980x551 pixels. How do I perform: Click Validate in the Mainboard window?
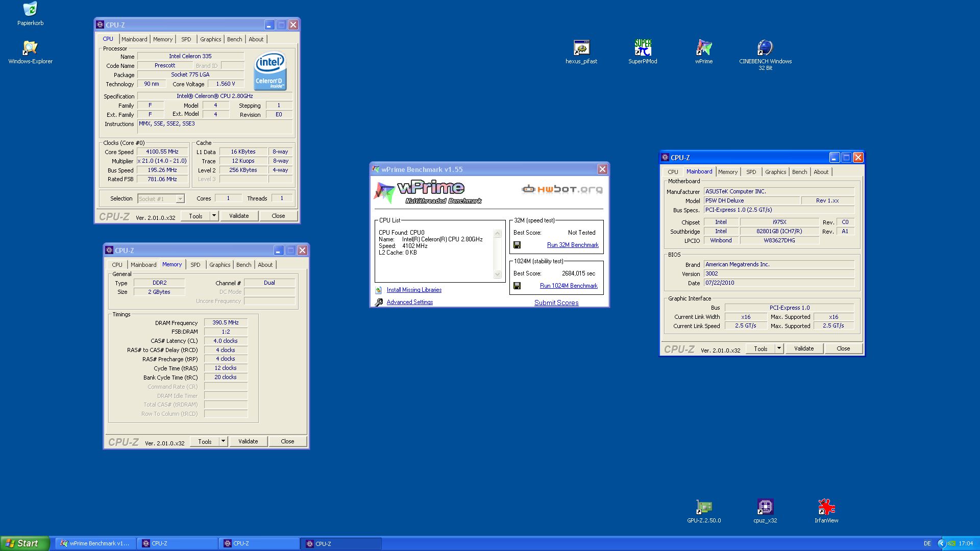[x=804, y=348]
